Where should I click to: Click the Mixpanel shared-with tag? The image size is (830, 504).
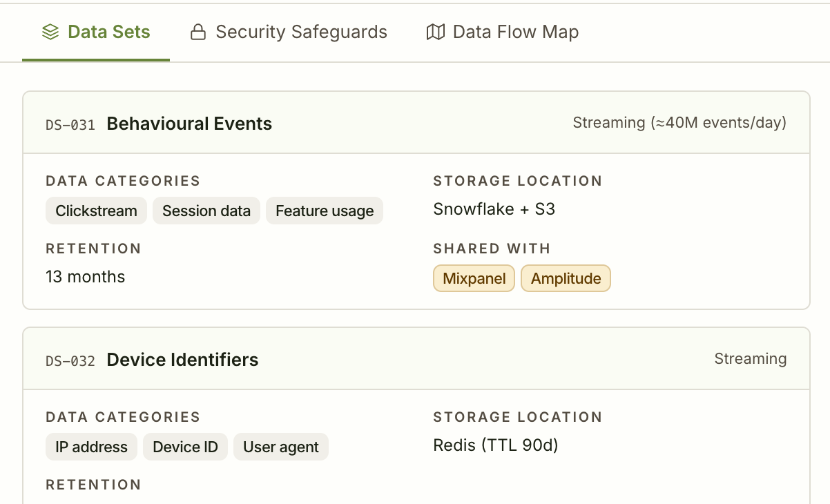click(x=474, y=279)
